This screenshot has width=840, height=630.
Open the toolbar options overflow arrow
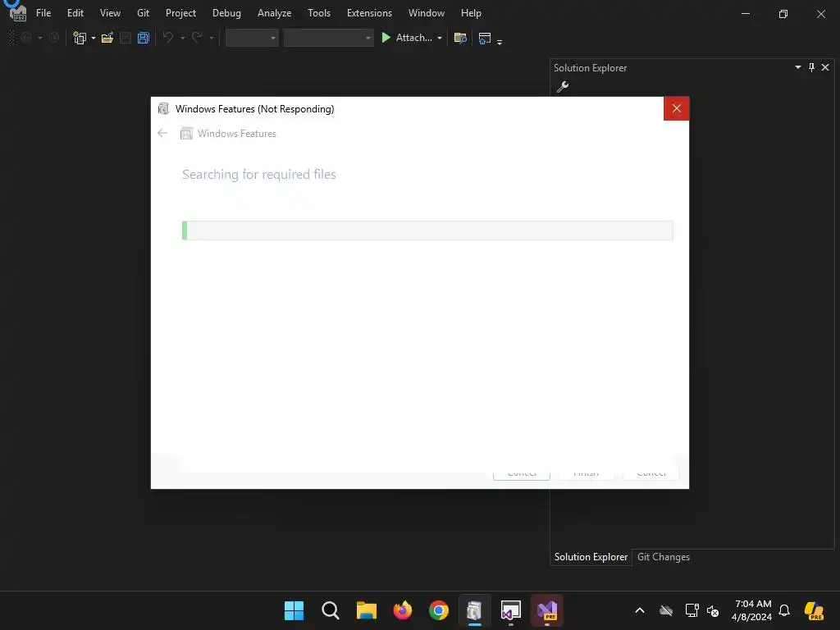click(500, 41)
